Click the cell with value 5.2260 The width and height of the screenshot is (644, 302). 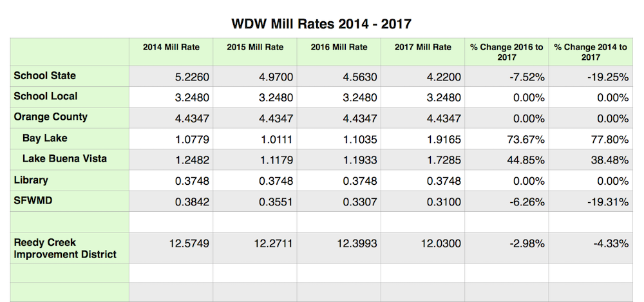click(x=171, y=77)
